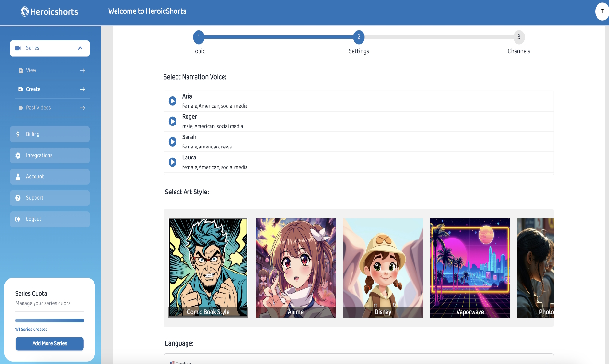Open the Billing section
Image resolution: width=609 pixels, height=364 pixels.
[x=49, y=134]
